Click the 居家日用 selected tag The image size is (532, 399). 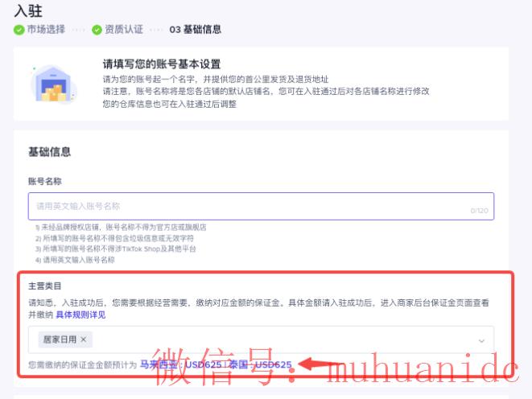[65, 339]
